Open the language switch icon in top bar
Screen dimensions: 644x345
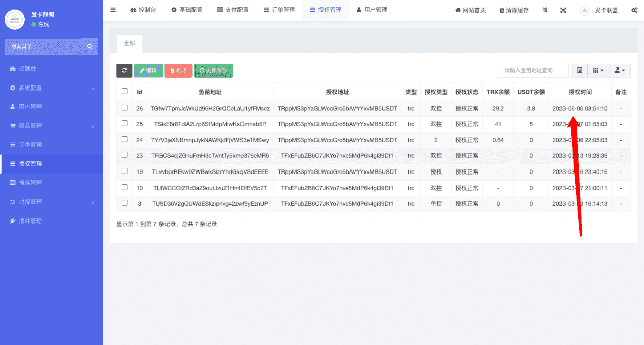pos(545,10)
